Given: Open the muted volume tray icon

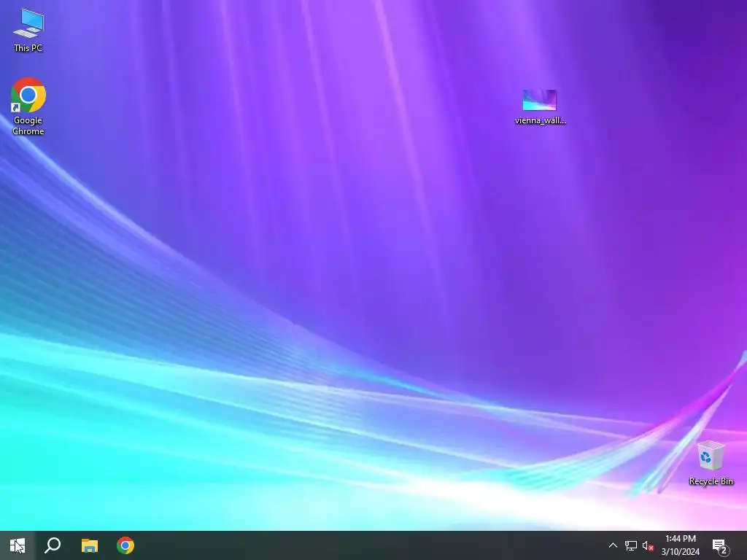Looking at the screenshot, I should click(x=648, y=545).
